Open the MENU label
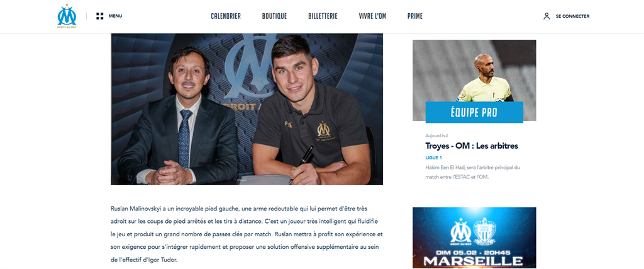 coord(116,16)
